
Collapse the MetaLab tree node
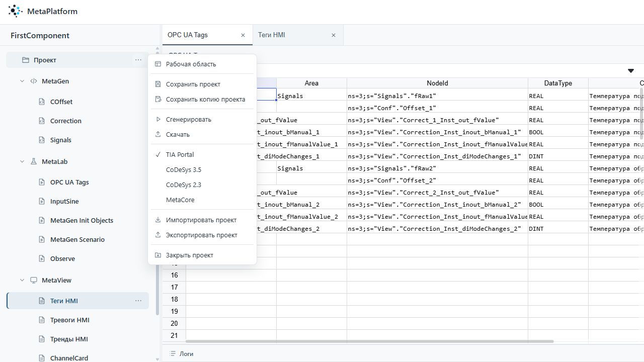pos(22,161)
